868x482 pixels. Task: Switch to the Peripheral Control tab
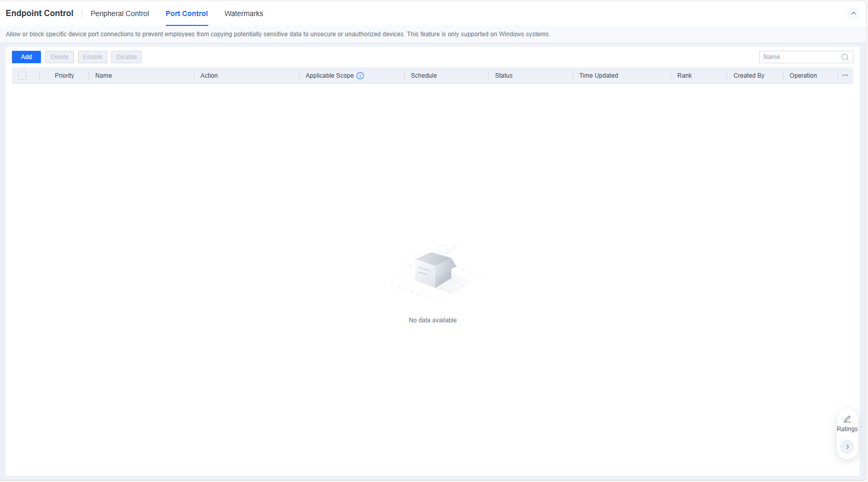pos(120,13)
